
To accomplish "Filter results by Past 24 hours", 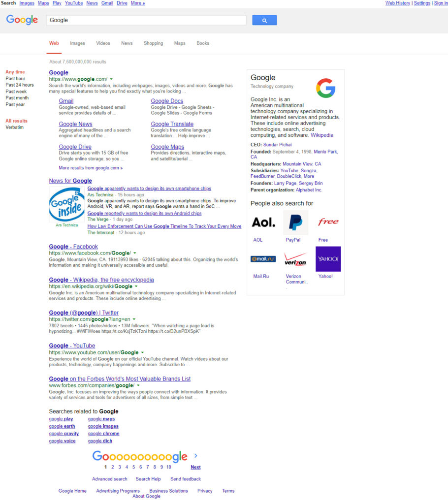I will [20, 85].
